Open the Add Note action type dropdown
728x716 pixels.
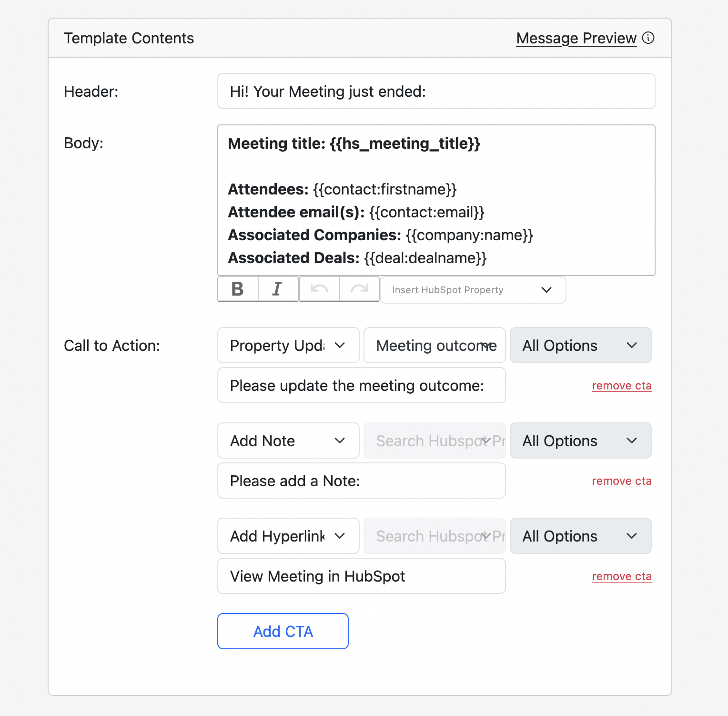(x=288, y=440)
